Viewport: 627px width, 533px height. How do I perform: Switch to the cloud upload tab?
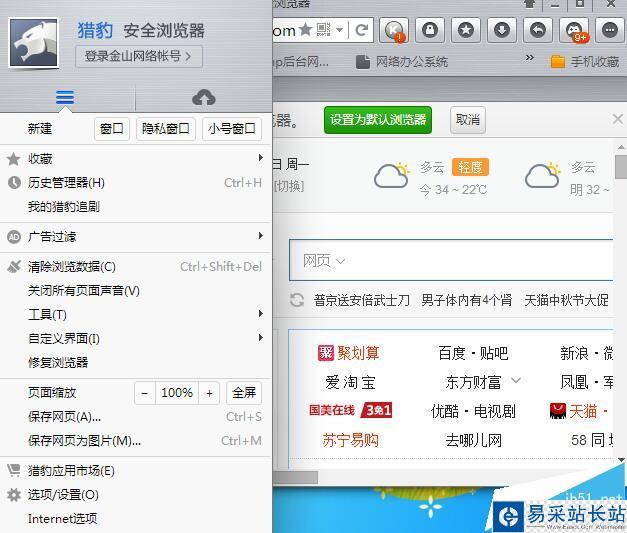pyautogui.click(x=204, y=98)
